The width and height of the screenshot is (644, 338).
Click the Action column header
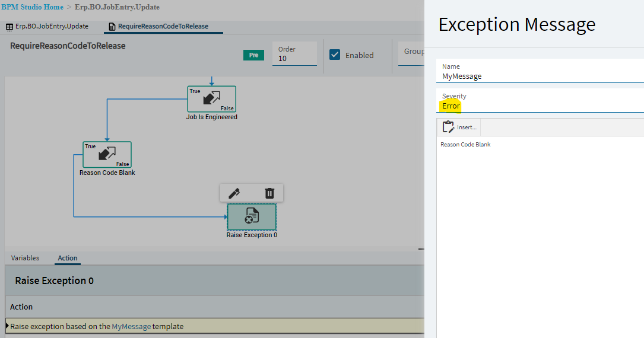pyautogui.click(x=21, y=307)
